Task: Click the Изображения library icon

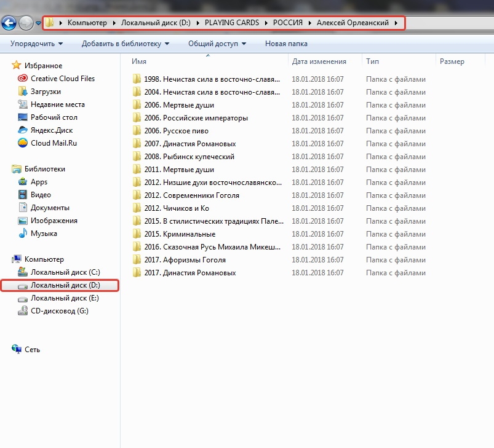Action: [22, 221]
